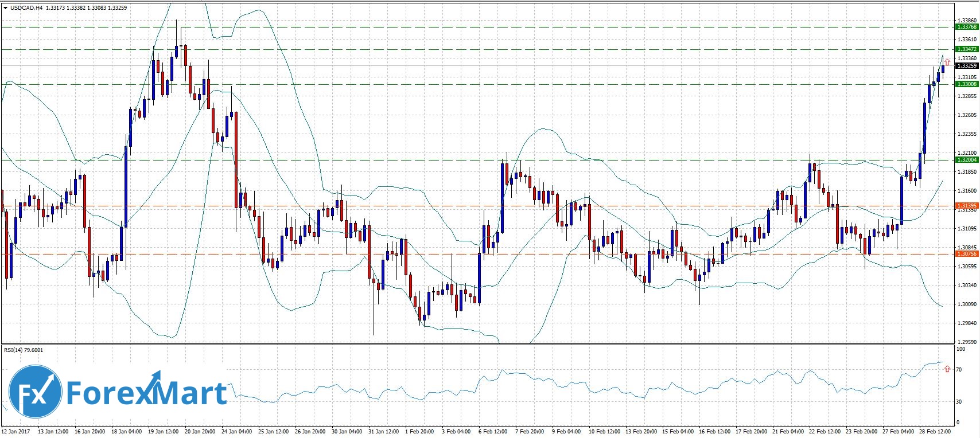Click the 1.33860 price axis value
The height and width of the screenshot is (438, 980).
967,21
